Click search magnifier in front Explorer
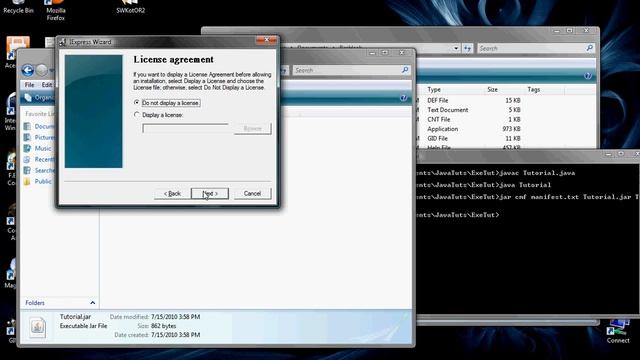Image resolution: width=640 pixels, height=360 pixels. click(x=405, y=70)
